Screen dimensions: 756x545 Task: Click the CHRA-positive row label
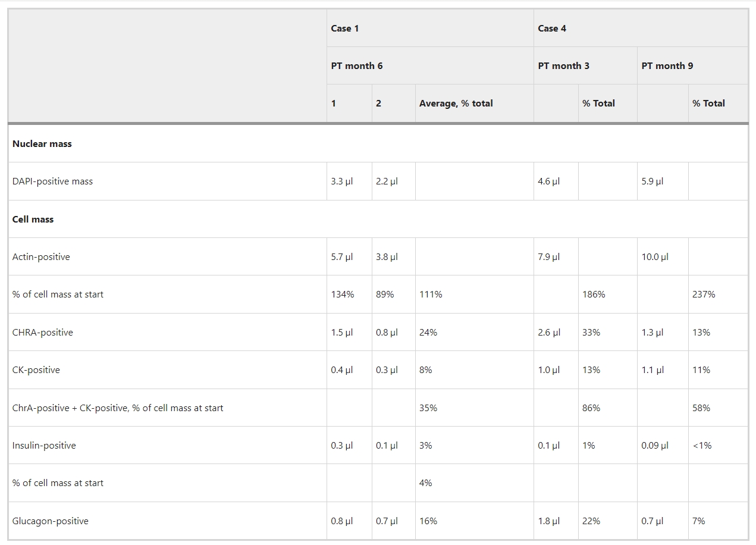(42, 333)
